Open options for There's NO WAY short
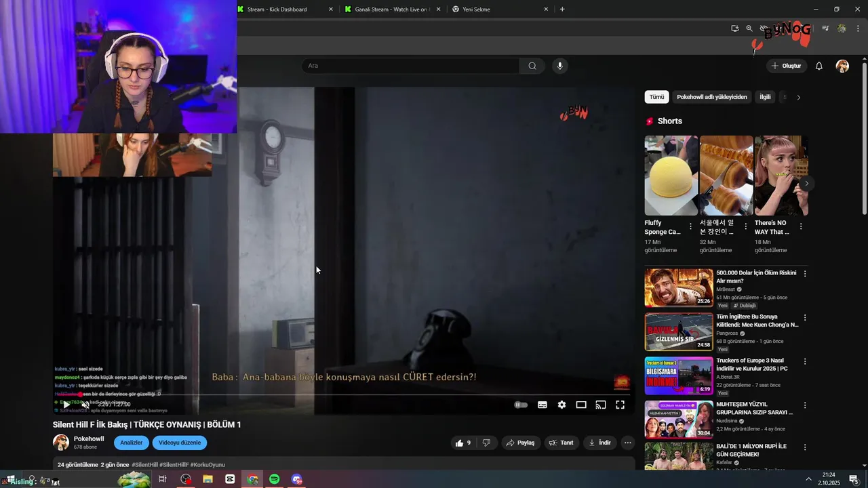Image resolution: width=868 pixels, height=488 pixels. click(800, 226)
